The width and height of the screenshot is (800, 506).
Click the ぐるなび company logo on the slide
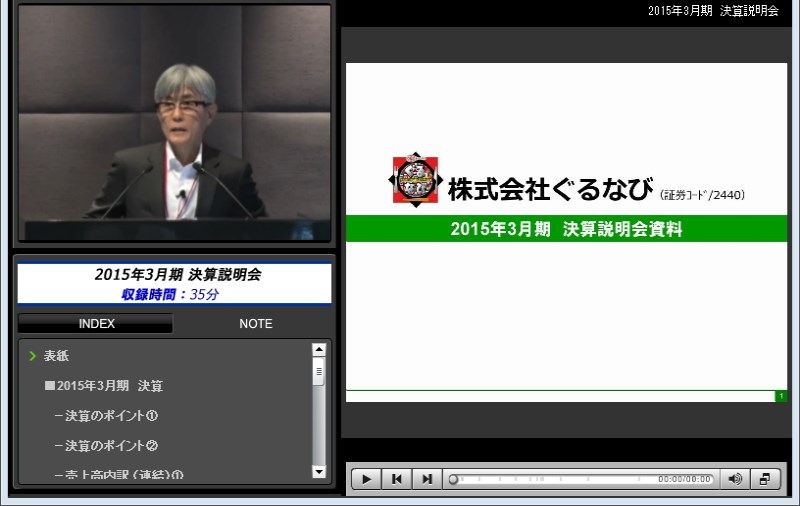(x=416, y=180)
